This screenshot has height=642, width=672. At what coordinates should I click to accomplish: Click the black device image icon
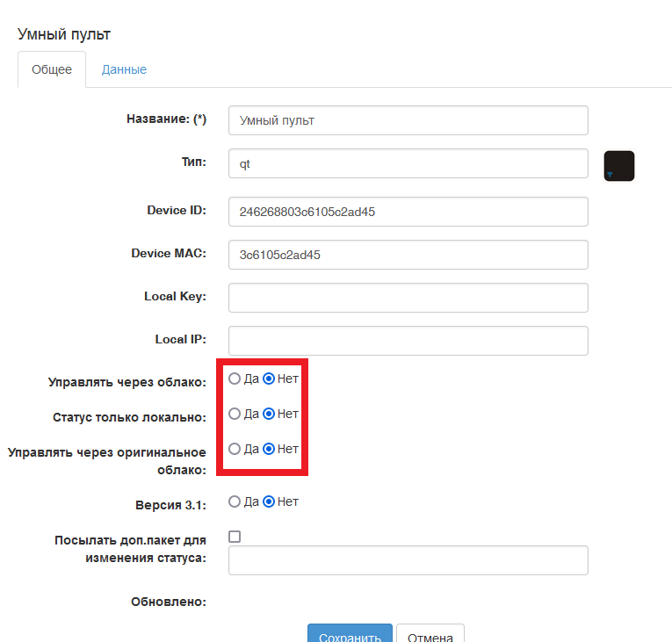pos(618,166)
